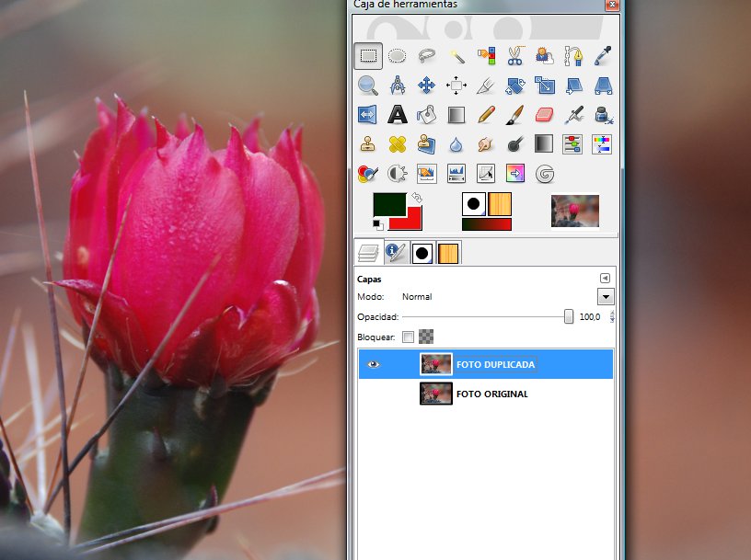The width and height of the screenshot is (751, 560).
Task: Activate the Zoom magnifier tool
Action: pos(368,86)
